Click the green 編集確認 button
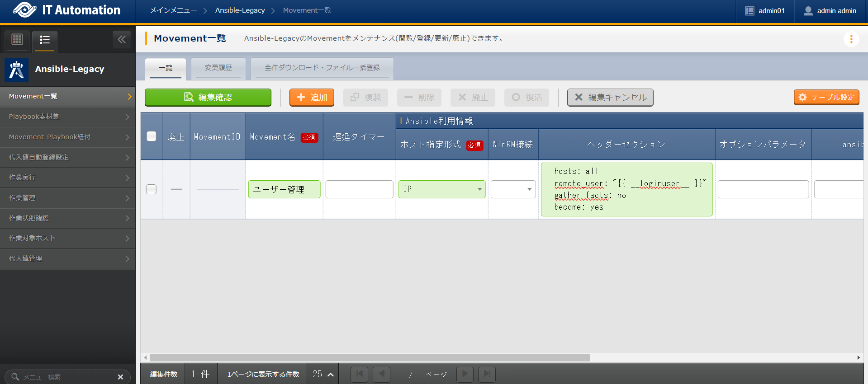 (x=208, y=98)
